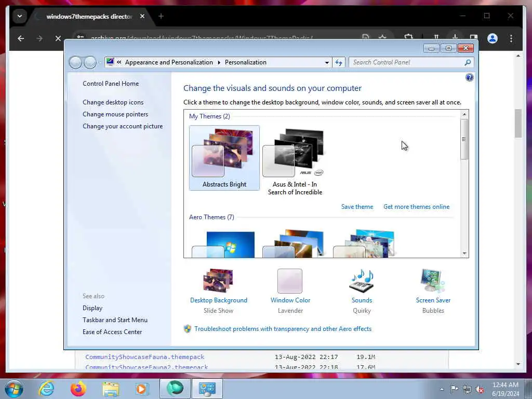Open browser side panel icon

tap(474, 37)
